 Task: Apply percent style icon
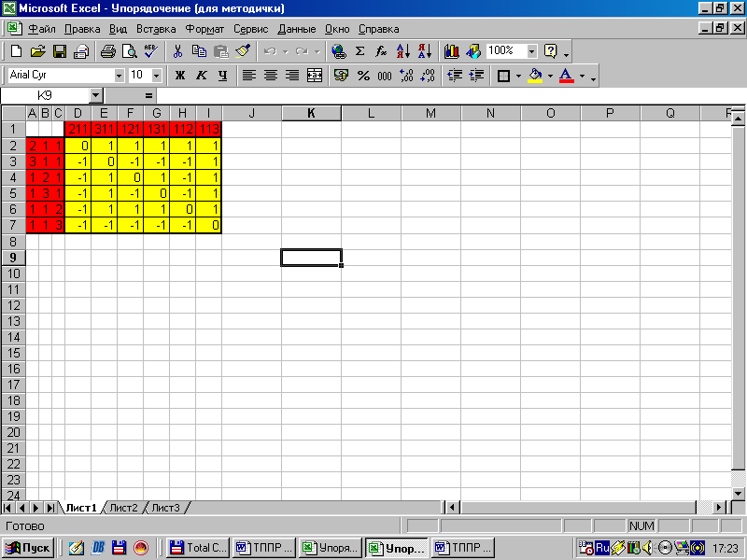point(363,76)
